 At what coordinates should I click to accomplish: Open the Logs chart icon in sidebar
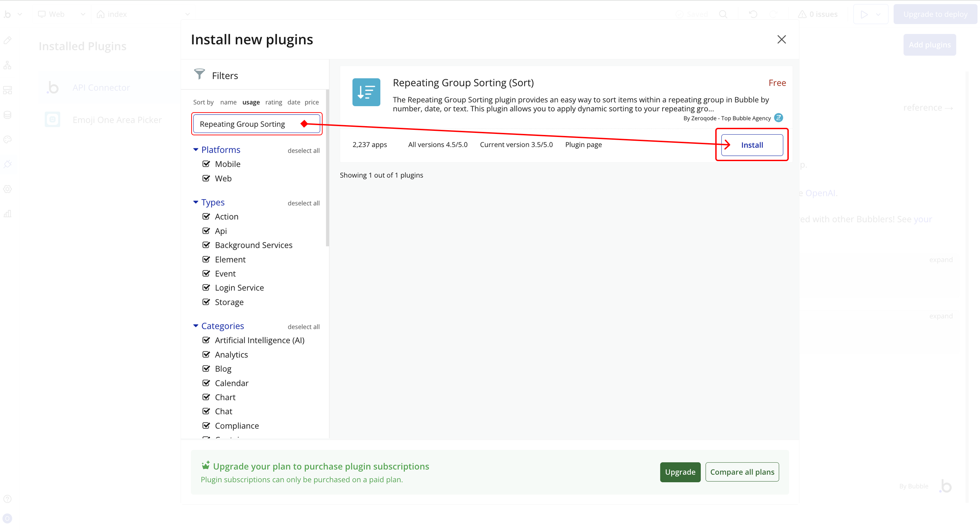[x=7, y=213]
